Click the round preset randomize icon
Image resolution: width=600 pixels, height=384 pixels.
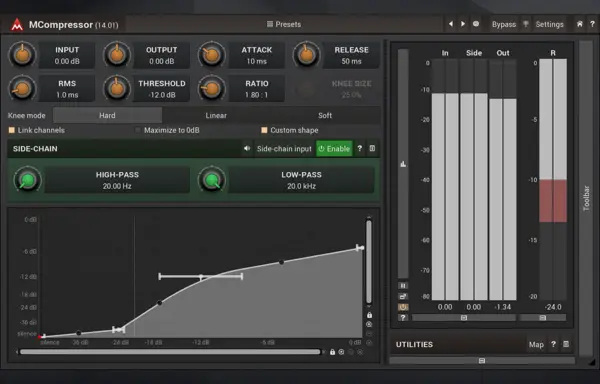click(x=476, y=24)
